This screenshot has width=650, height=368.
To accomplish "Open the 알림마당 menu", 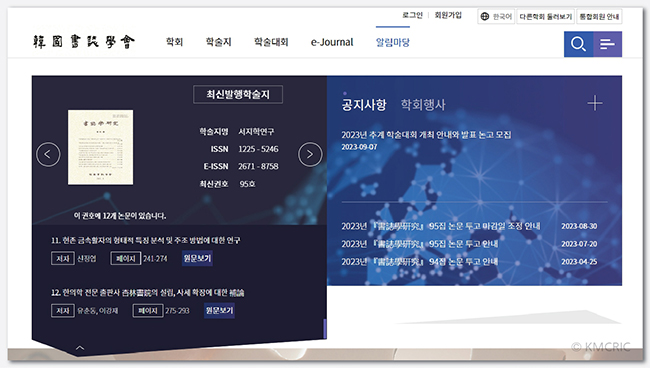I will coord(393,42).
